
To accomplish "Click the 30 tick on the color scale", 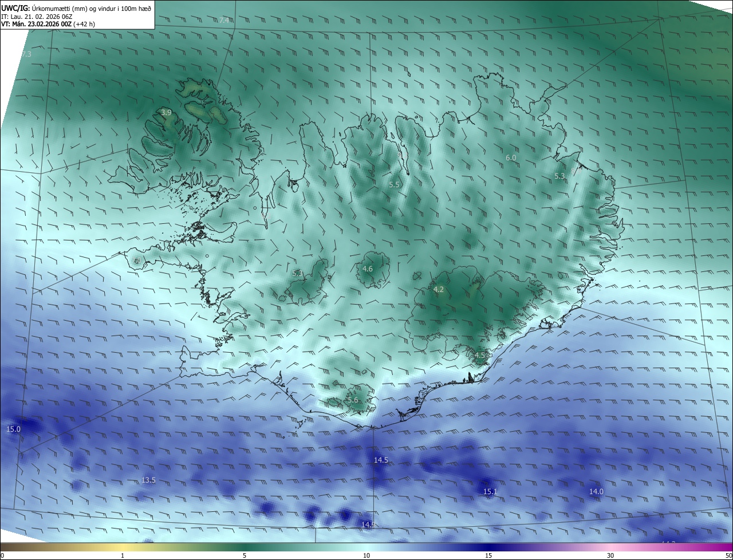I will coord(610,556).
